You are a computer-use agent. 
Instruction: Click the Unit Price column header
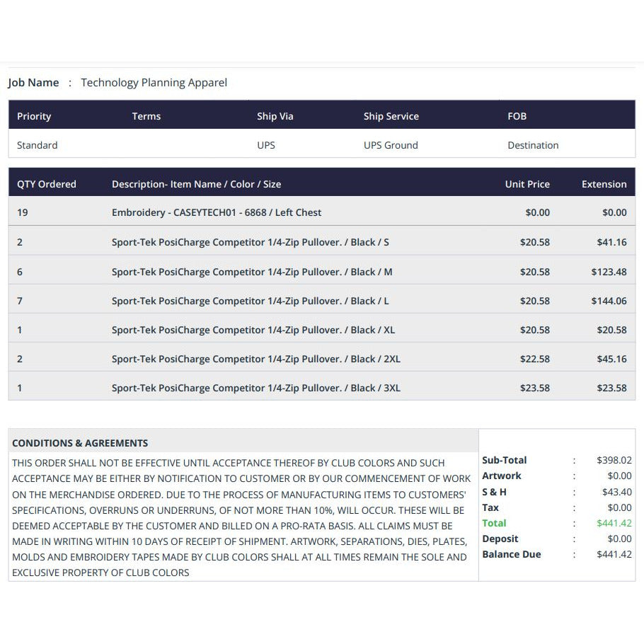click(527, 184)
